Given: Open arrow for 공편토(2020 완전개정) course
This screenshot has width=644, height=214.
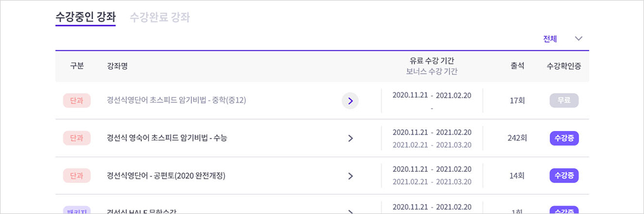Looking at the screenshot, I should tap(350, 176).
